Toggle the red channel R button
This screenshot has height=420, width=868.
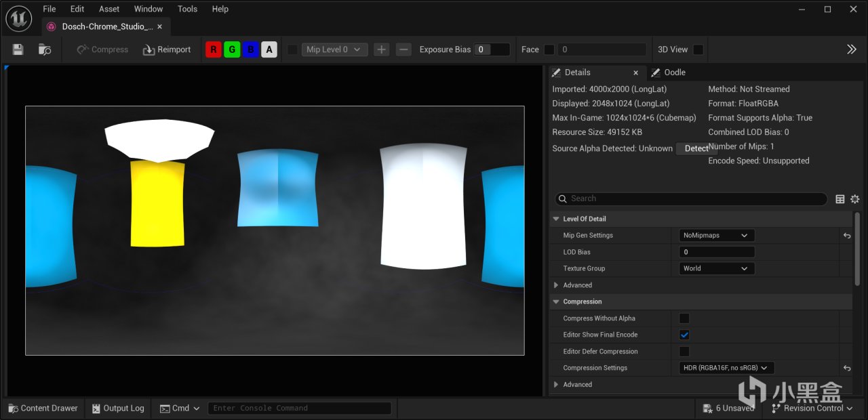coord(214,49)
